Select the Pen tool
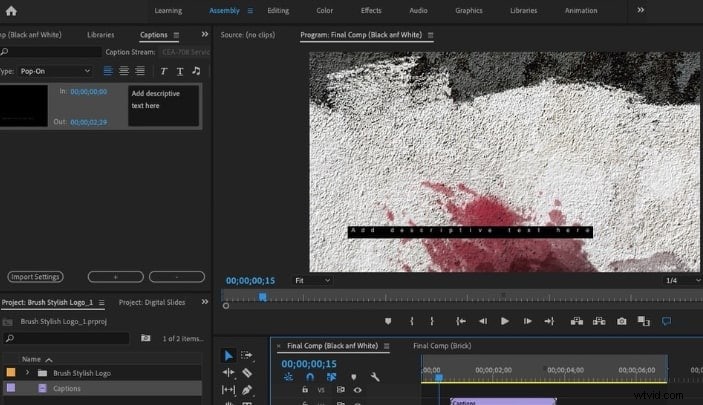The image size is (703, 405). (x=247, y=390)
